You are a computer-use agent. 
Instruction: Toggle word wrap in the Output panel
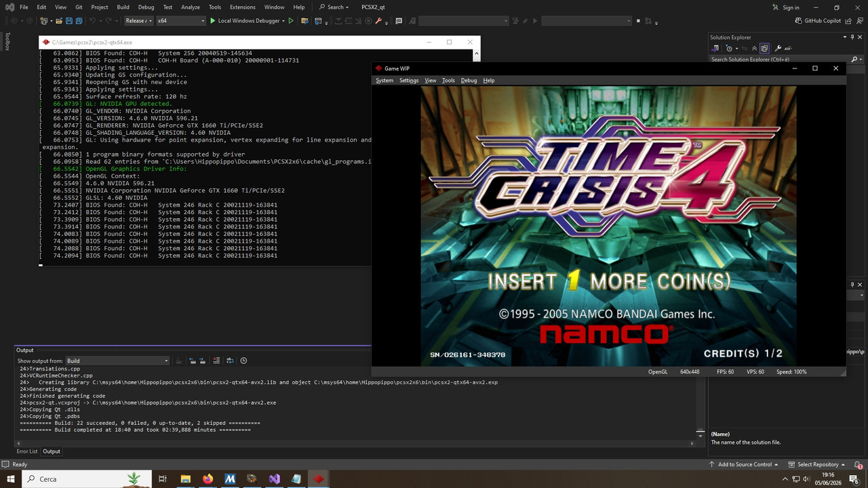point(231,361)
